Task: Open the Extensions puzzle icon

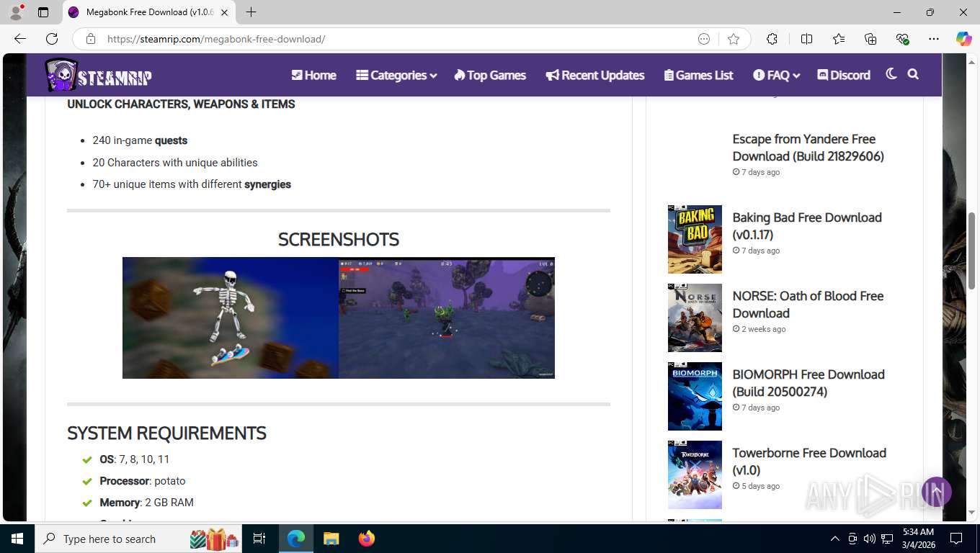Action: [x=772, y=39]
